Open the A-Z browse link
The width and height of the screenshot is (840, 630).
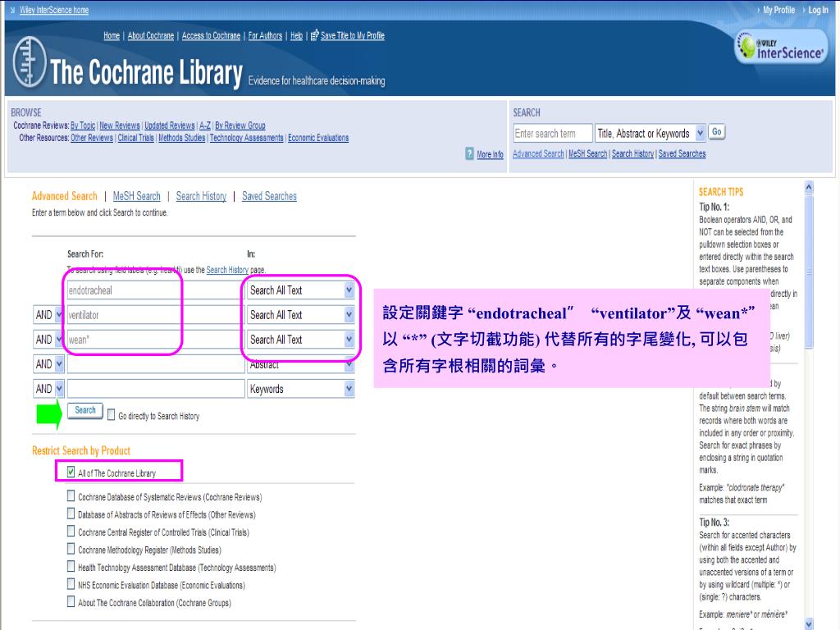pos(204,126)
